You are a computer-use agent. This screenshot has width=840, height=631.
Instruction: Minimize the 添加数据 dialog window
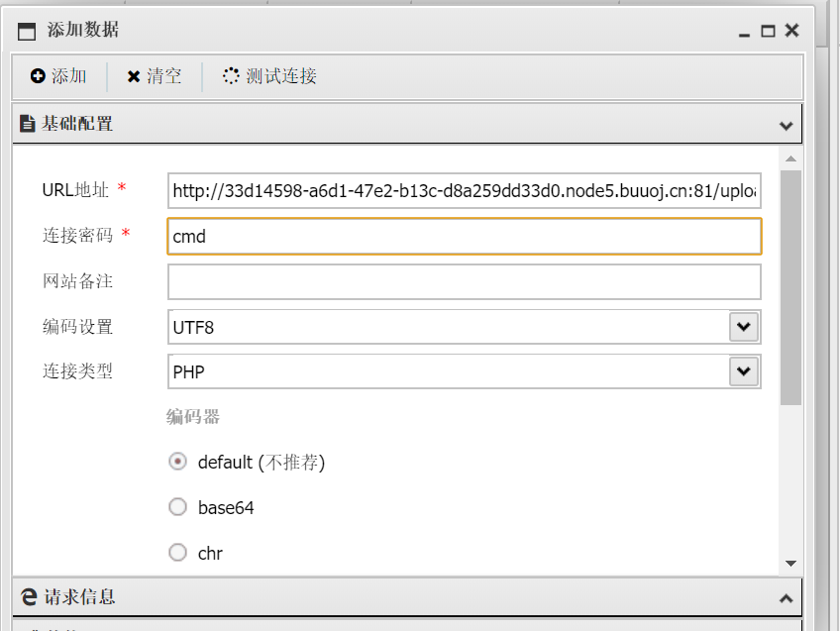pyautogui.click(x=745, y=31)
